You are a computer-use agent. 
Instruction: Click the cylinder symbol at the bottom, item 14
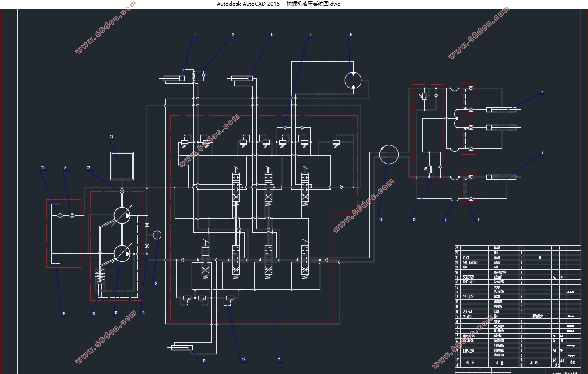coord(180,348)
